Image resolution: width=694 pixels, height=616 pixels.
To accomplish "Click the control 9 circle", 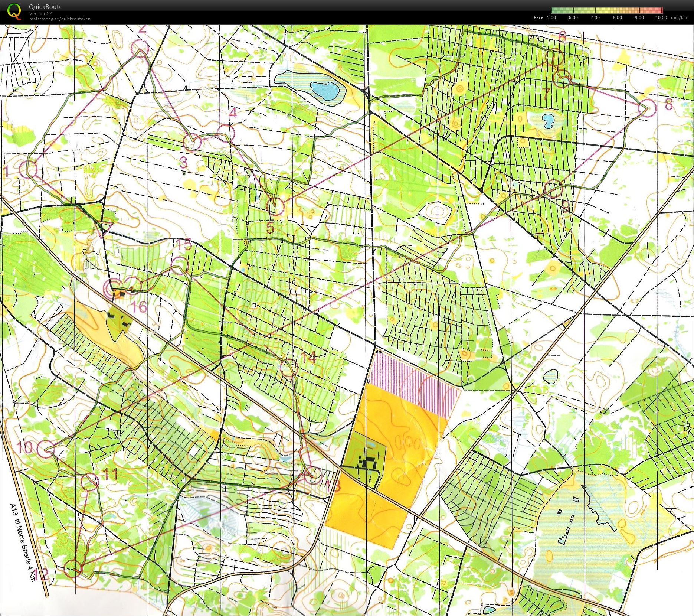I will click(553, 188).
